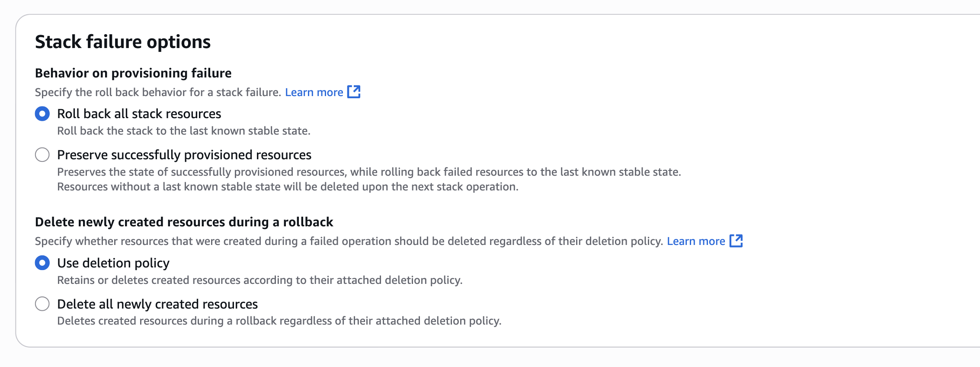Click external link icon beside deletion policy Learn more
The image size is (980, 367).
point(736,241)
